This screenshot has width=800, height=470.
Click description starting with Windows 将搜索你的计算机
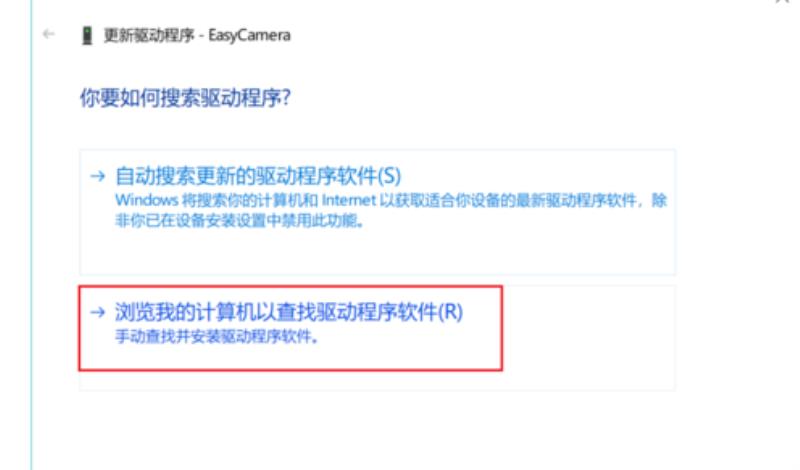pos(391,210)
